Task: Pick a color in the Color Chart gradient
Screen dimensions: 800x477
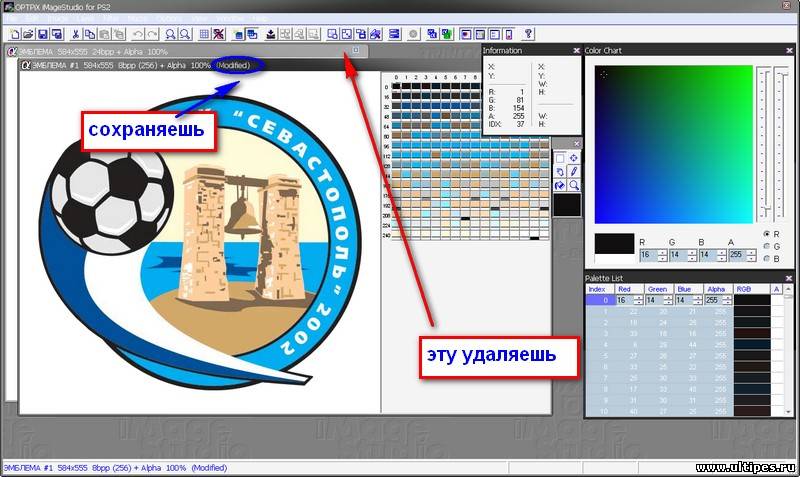Action: click(x=672, y=140)
